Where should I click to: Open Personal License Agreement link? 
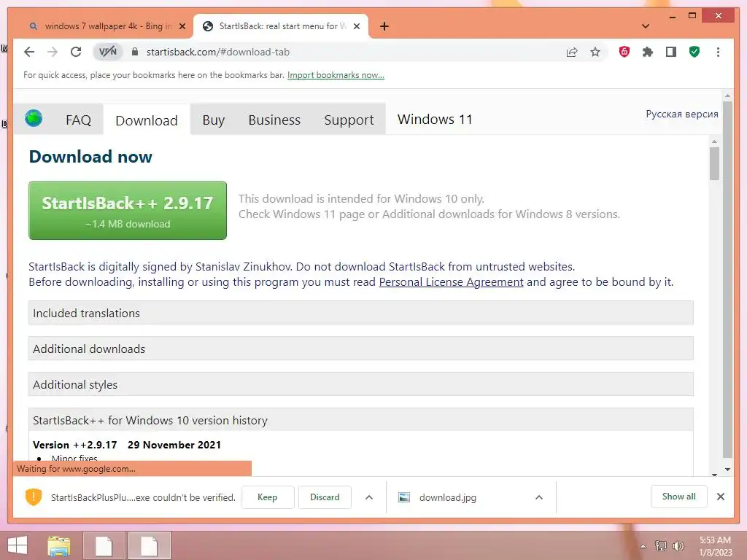point(451,282)
